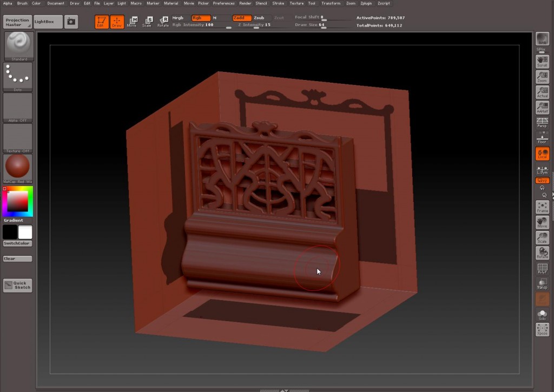Open the Standard brush picker
Screen dimensions: 554x392
[18, 45]
